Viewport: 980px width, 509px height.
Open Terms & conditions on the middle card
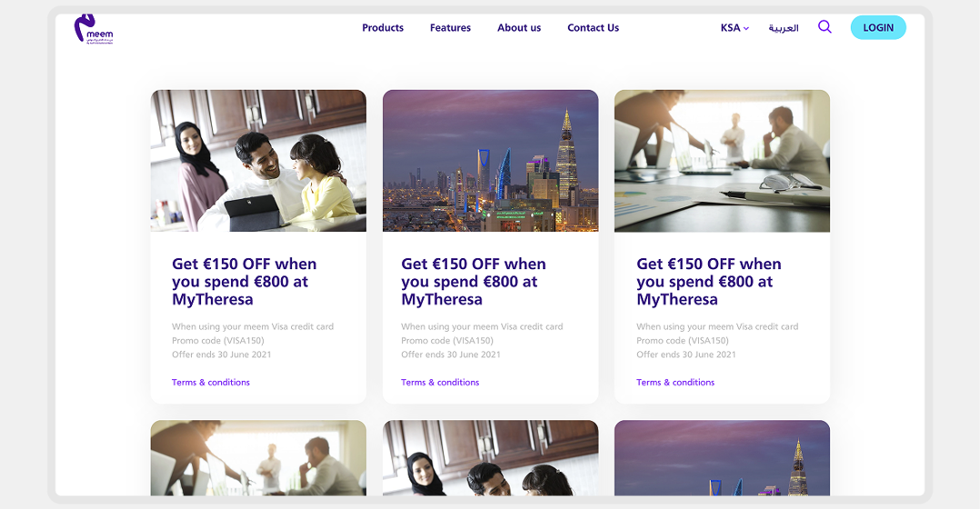coord(440,383)
